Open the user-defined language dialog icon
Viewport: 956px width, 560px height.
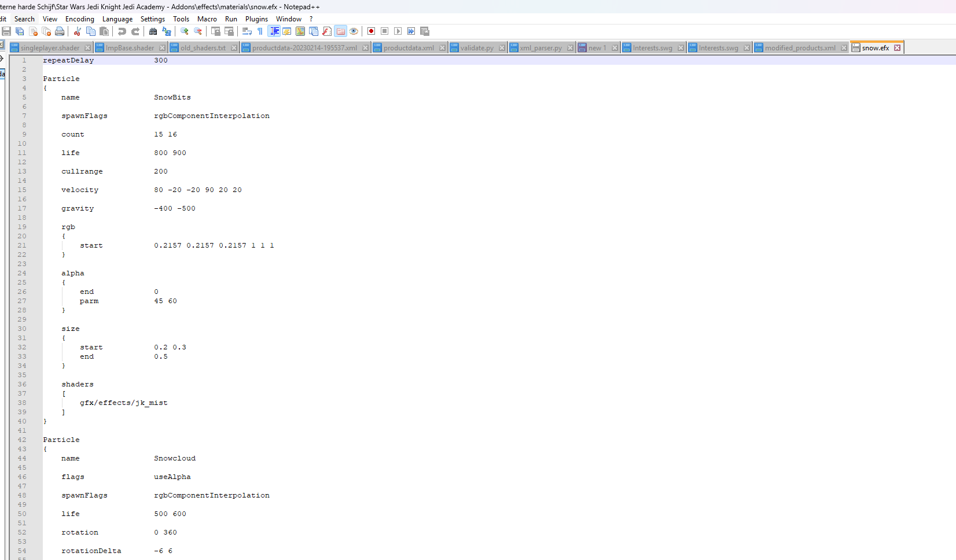point(287,31)
